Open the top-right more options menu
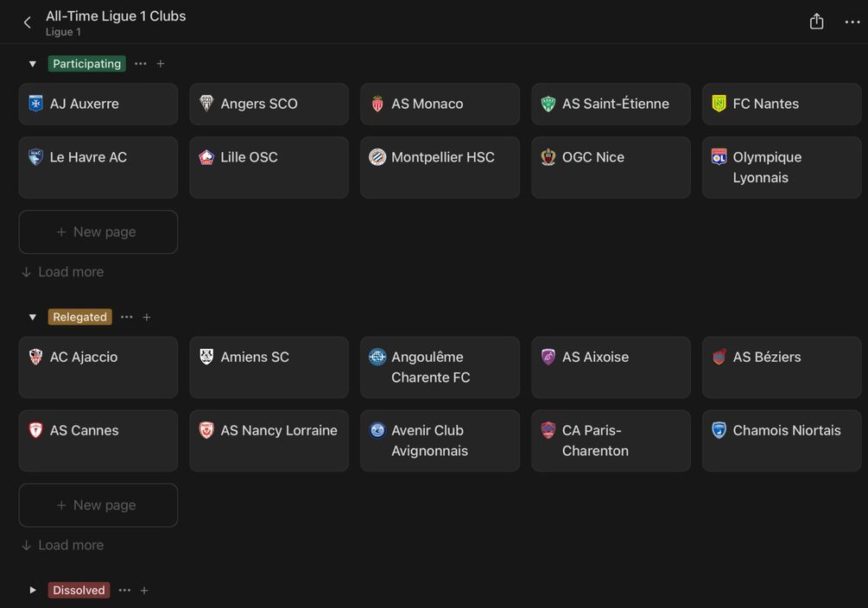The width and height of the screenshot is (868, 608). coord(852,22)
